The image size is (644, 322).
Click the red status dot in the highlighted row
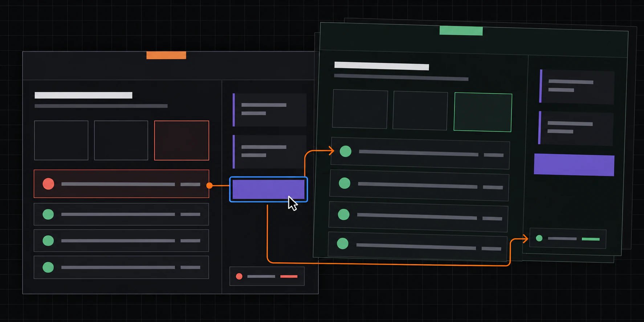pos(48,184)
